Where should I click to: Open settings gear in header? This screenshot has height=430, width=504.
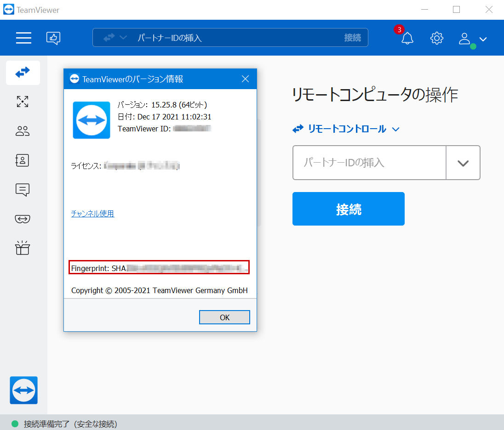click(x=436, y=38)
